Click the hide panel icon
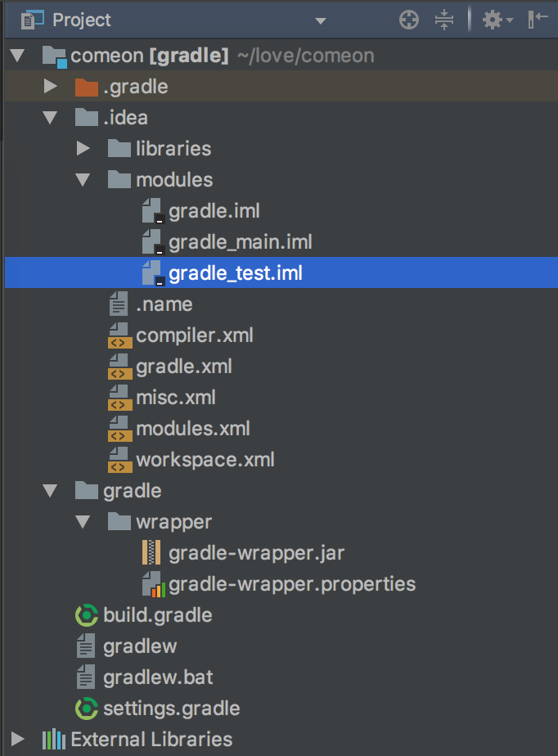Image resolution: width=558 pixels, height=756 pixels. [x=538, y=20]
